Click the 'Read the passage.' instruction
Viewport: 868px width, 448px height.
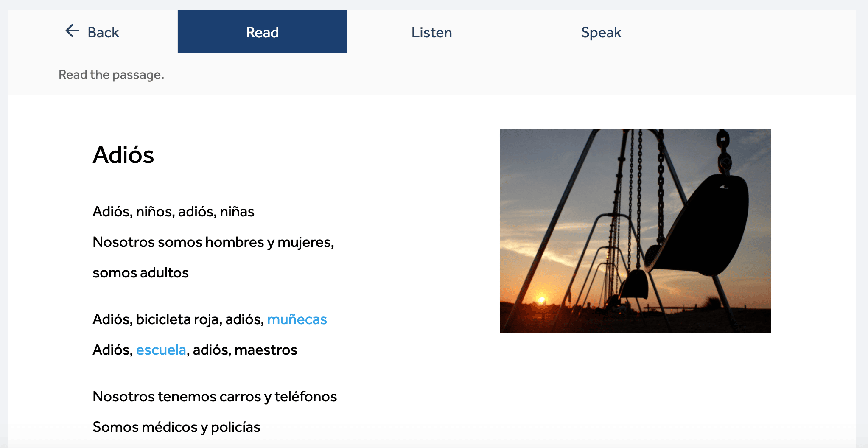111,75
